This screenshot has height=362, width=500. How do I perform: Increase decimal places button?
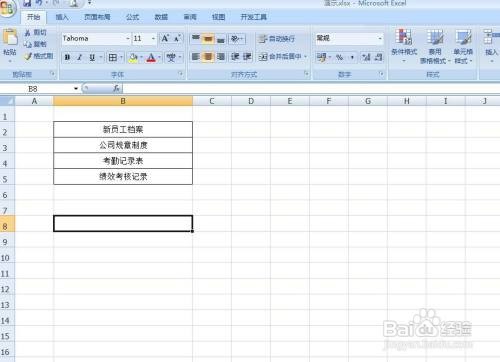coord(366,57)
